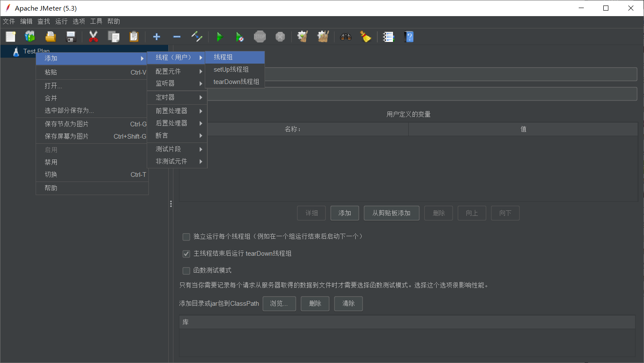Start the test with the green Start arrow
The height and width of the screenshot is (363, 644).
pyautogui.click(x=220, y=36)
